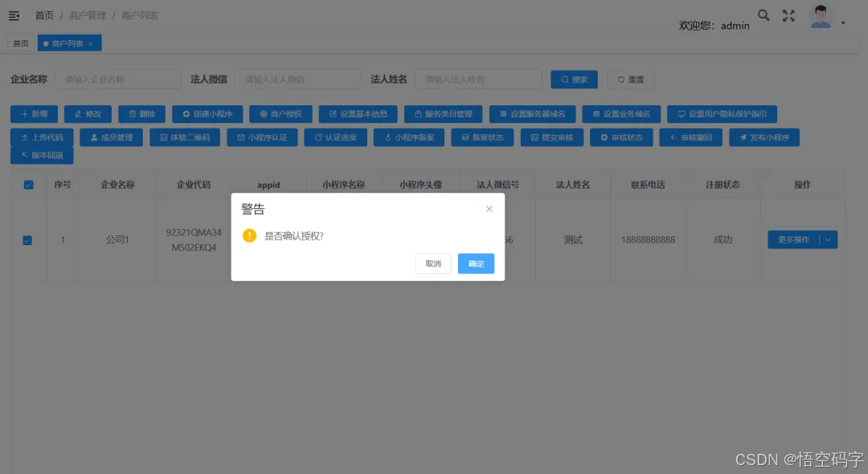Screen dimensions: 868x474
Task: Click the 搜索 search button
Action: coord(574,79)
